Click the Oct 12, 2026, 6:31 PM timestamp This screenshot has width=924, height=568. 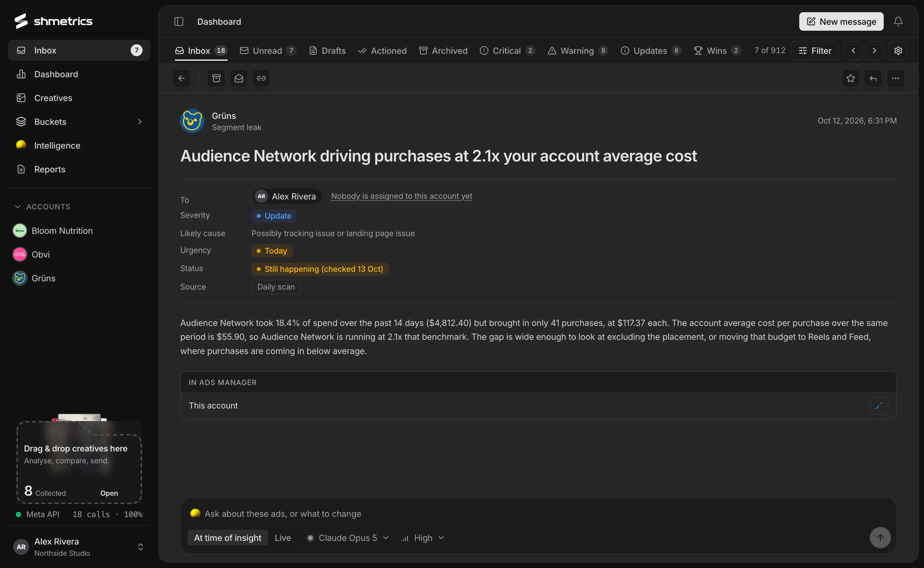857,121
